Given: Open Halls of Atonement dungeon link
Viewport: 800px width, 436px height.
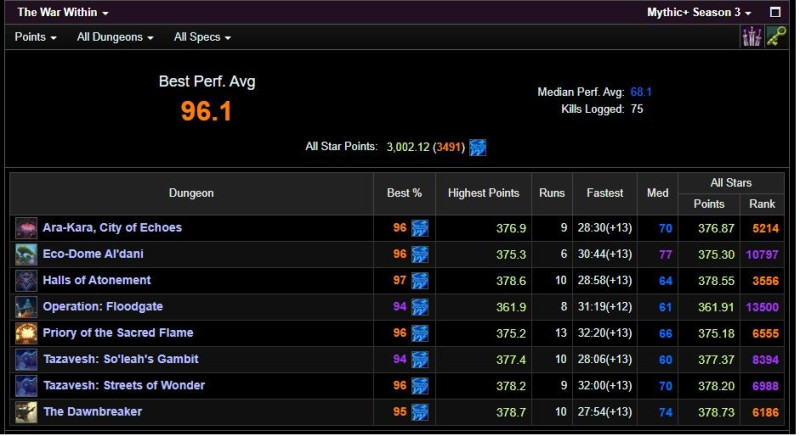Looking at the screenshot, I should pyautogui.click(x=96, y=280).
